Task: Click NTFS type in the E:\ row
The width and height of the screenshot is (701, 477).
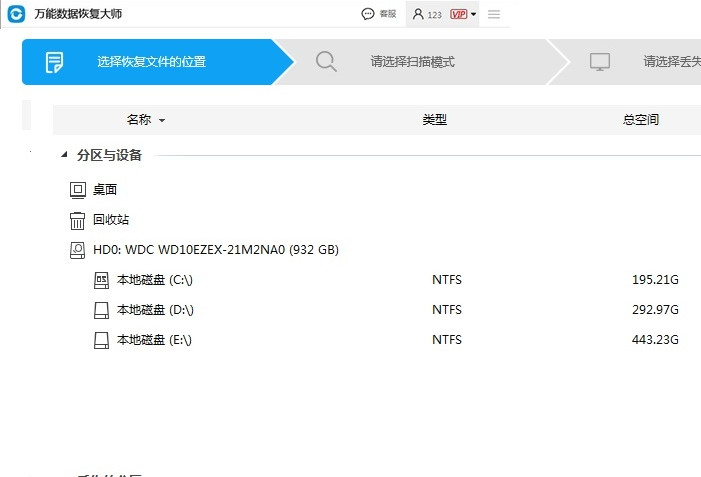Action: coord(447,340)
